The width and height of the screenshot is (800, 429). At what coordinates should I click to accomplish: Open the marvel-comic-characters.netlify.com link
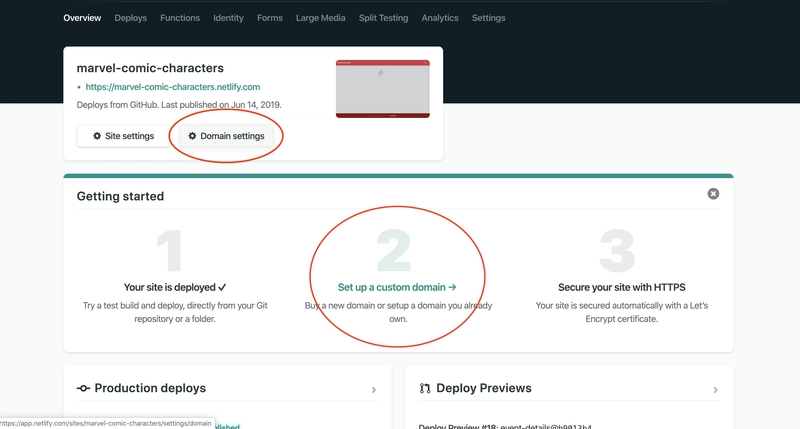click(172, 87)
